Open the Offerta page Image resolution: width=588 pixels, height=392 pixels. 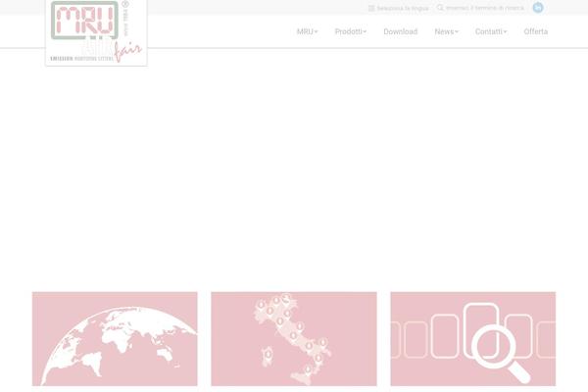click(535, 31)
